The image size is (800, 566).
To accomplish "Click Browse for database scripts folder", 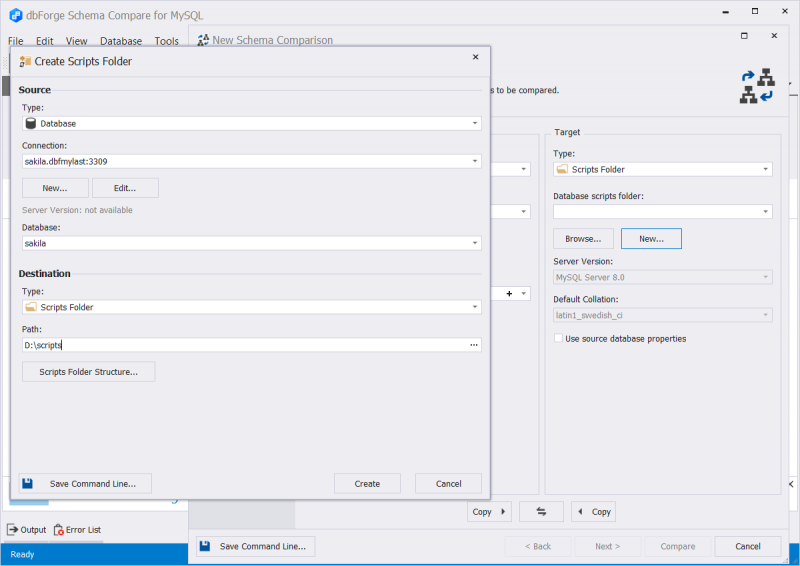I will [583, 239].
